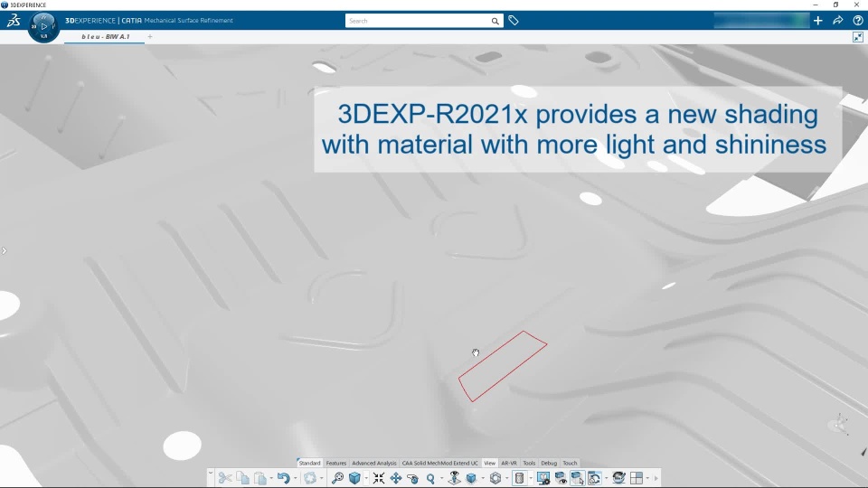The image size is (868, 488).
Task: Open the Advanced Analysis tab
Action: [374, 463]
